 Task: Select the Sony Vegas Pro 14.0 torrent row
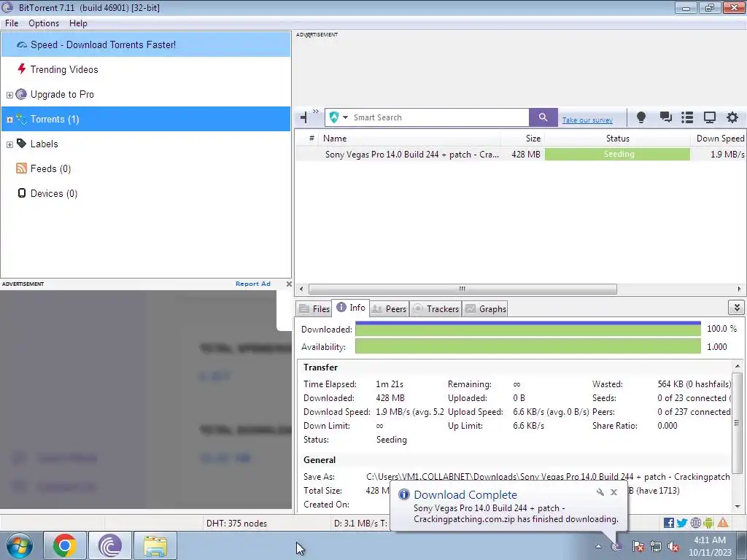click(x=520, y=155)
